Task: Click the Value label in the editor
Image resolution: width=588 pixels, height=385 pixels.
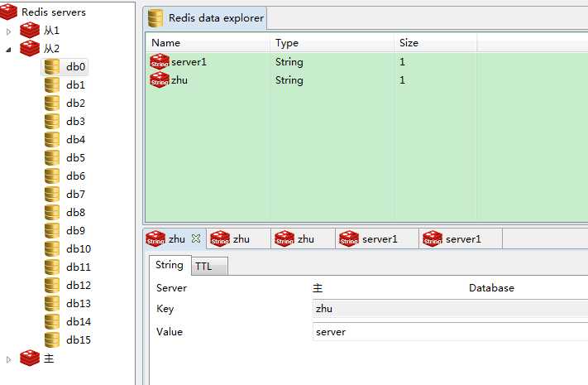Action: 170,332
